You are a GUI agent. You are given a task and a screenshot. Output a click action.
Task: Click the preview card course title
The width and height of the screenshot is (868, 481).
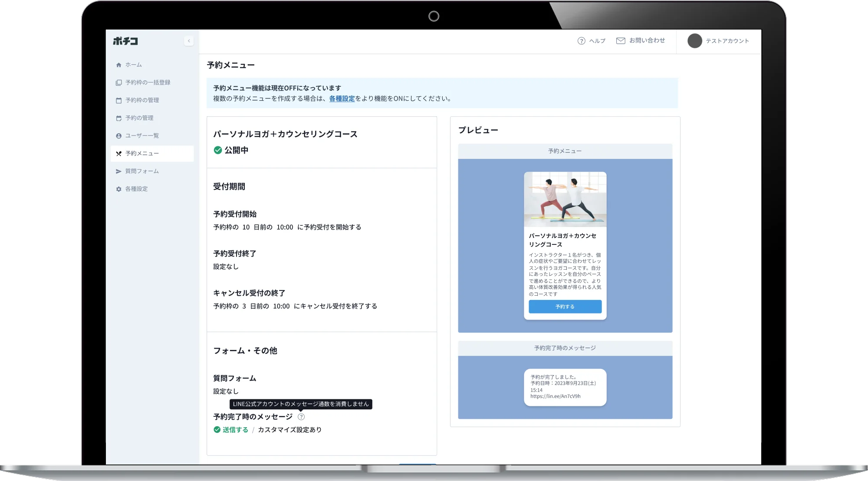[x=562, y=240]
